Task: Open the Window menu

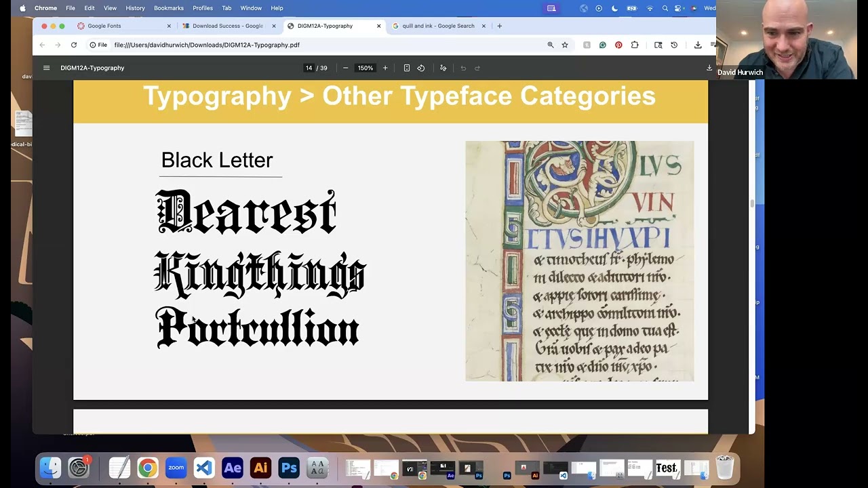Action: pyautogui.click(x=251, y=8)
